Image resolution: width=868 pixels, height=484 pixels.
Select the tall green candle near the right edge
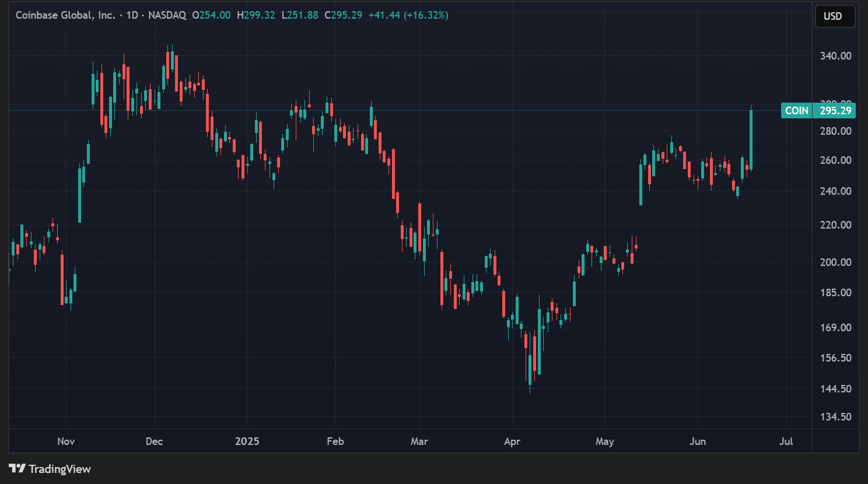point(751,140)
